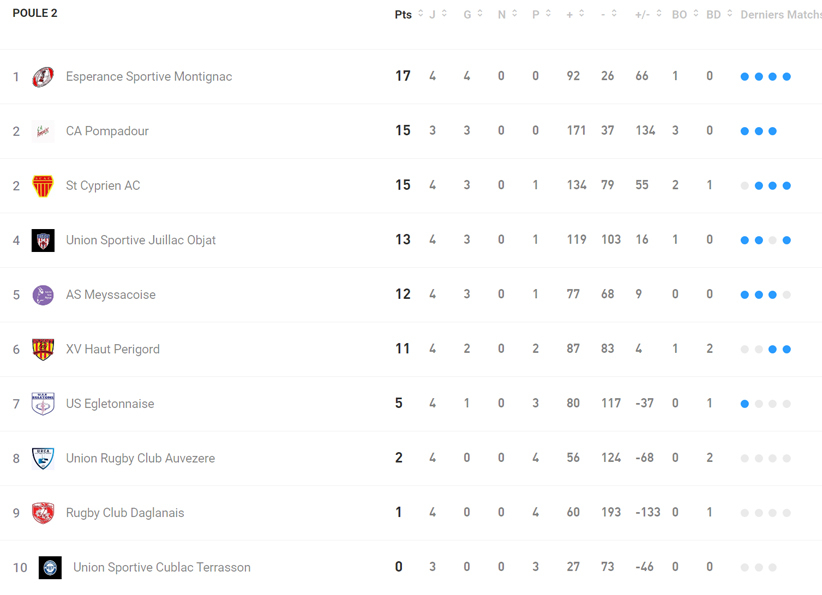Click the XV Haut Perigord crest

[x=43, y=349]
